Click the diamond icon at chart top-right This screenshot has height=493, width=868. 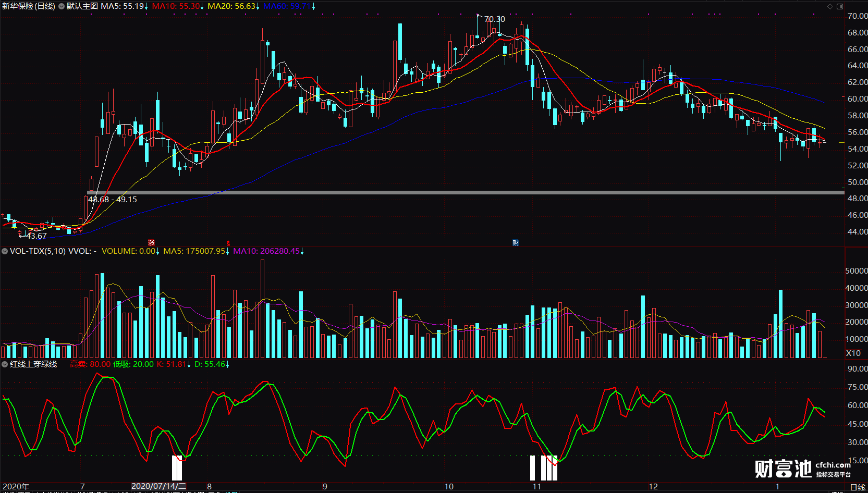[830, 6]
